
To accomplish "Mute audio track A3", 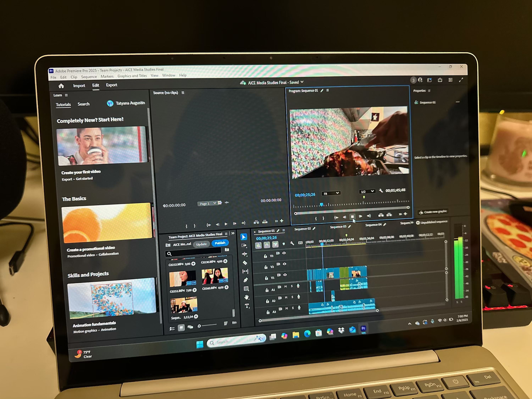I will 286,308.
